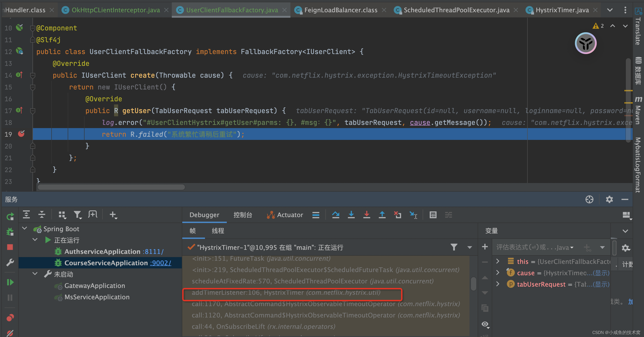Expand the 'this' variable row
This screenshot has height=337, width=644.
point(498,261)
